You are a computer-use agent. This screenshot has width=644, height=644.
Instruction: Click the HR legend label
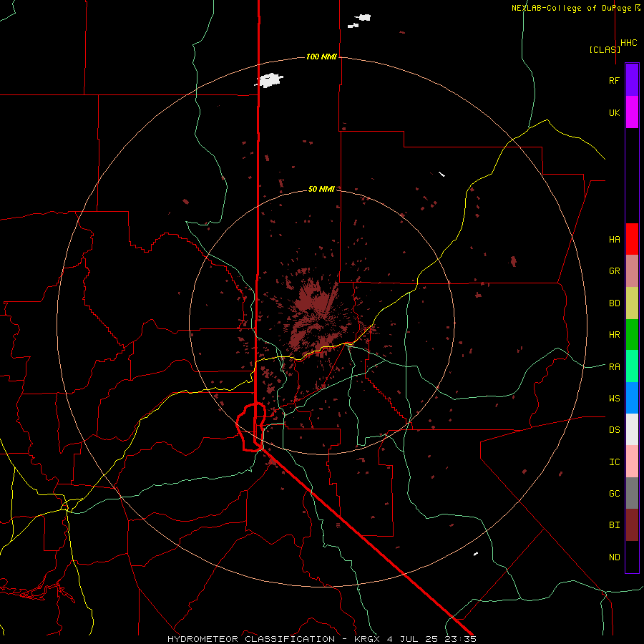[614, 335]
